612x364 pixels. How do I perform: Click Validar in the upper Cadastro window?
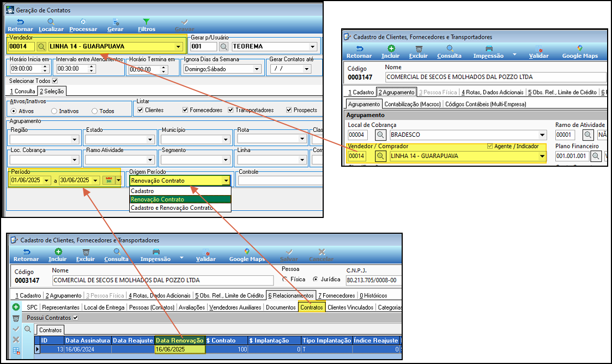(538, 52)
